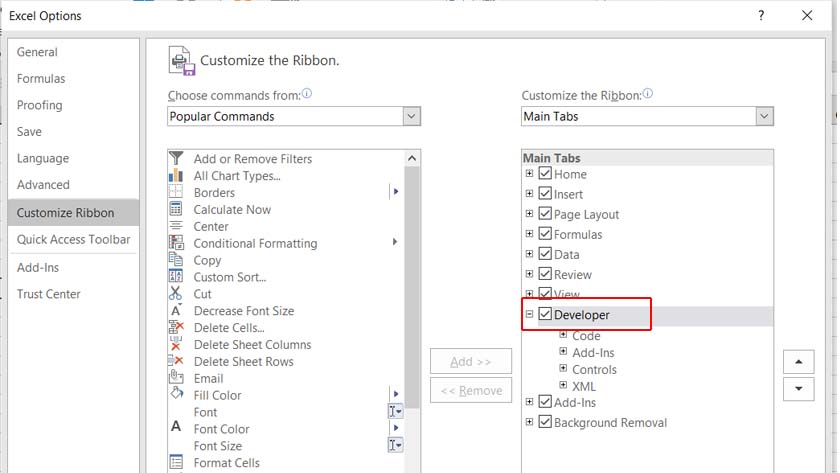Click the Decrease Font Size icon
Screen dimensions: 840x473
(176, 310)
